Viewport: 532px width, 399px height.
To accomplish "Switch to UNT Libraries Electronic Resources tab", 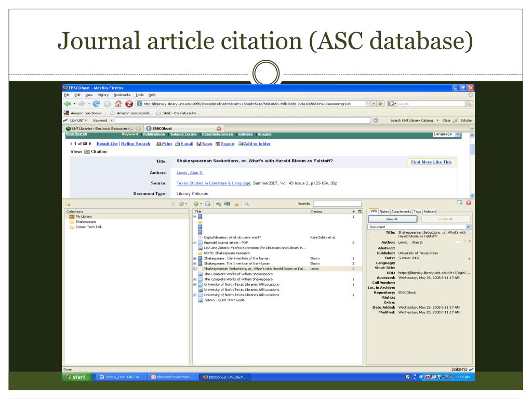I will [103, 129].
